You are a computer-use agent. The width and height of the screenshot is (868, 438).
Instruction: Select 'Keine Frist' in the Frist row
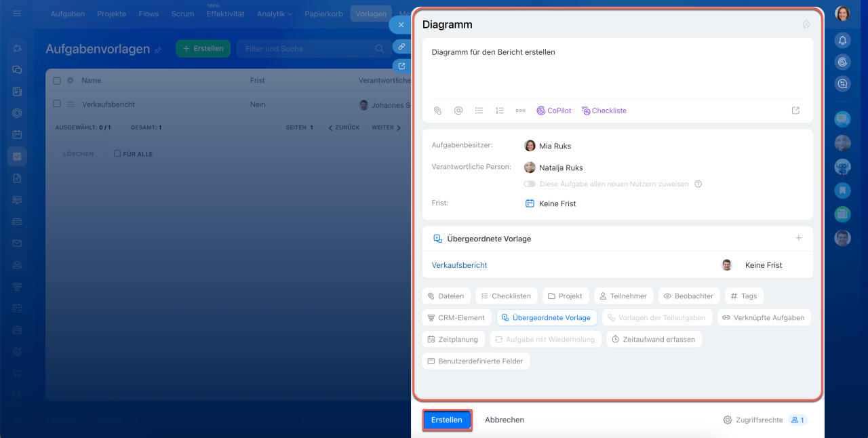(x=557, y=203)
